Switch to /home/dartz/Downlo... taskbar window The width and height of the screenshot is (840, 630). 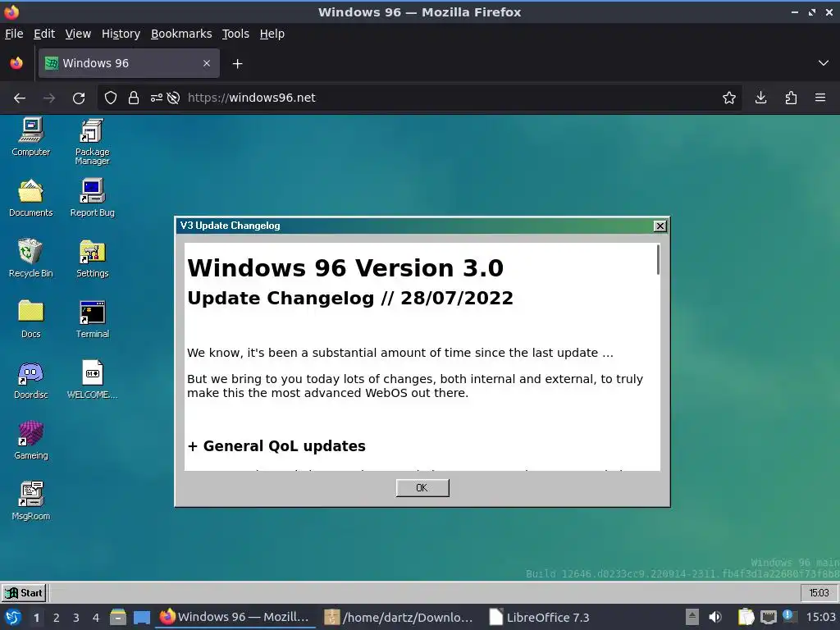tap(399, 617)
